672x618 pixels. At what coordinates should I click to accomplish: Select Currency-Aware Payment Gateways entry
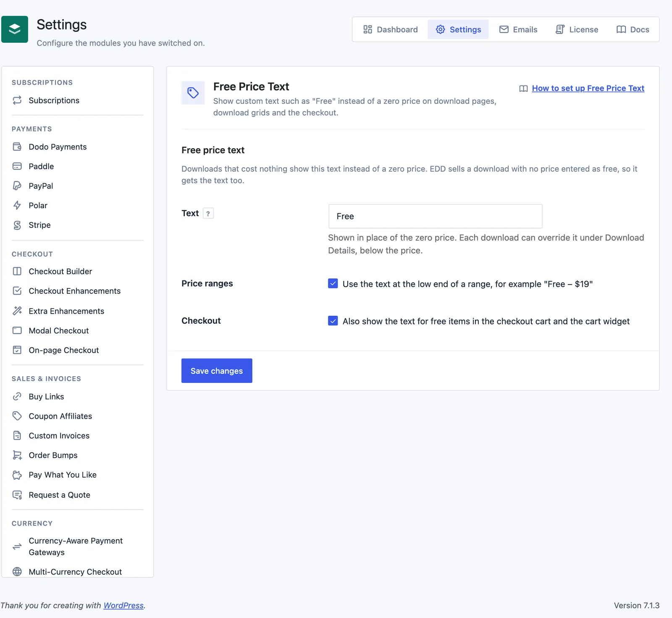coord(78,547)
